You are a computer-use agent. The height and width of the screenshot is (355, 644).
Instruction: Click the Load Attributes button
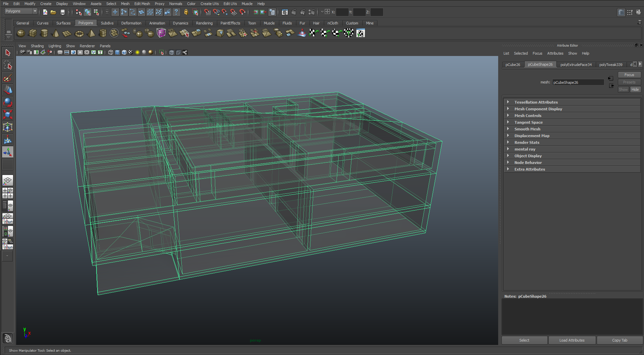pos(571,340)
